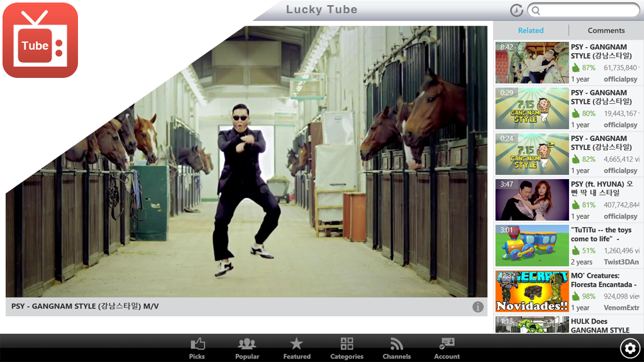Show video info via the info icon
The image size is (644, 362).
tap(478, 307)
